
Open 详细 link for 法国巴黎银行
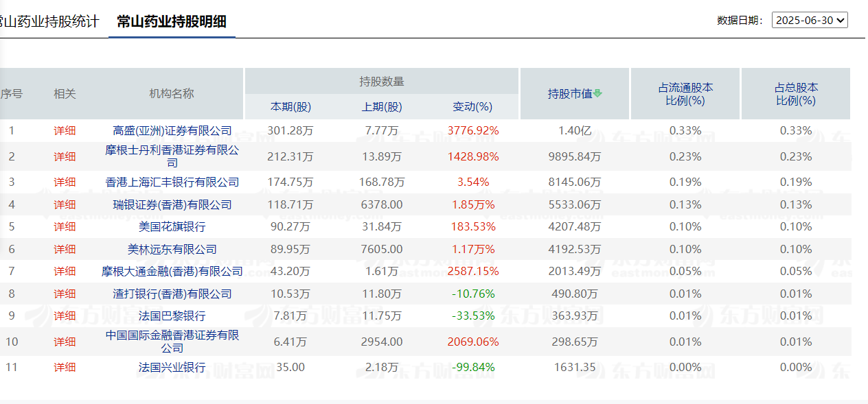coord(65,316)
